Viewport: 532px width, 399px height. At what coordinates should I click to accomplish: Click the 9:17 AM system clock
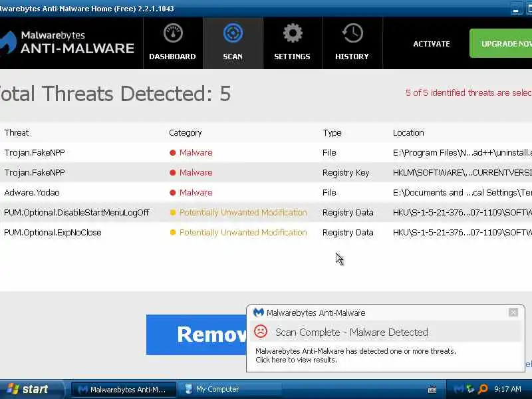(507, 389)
